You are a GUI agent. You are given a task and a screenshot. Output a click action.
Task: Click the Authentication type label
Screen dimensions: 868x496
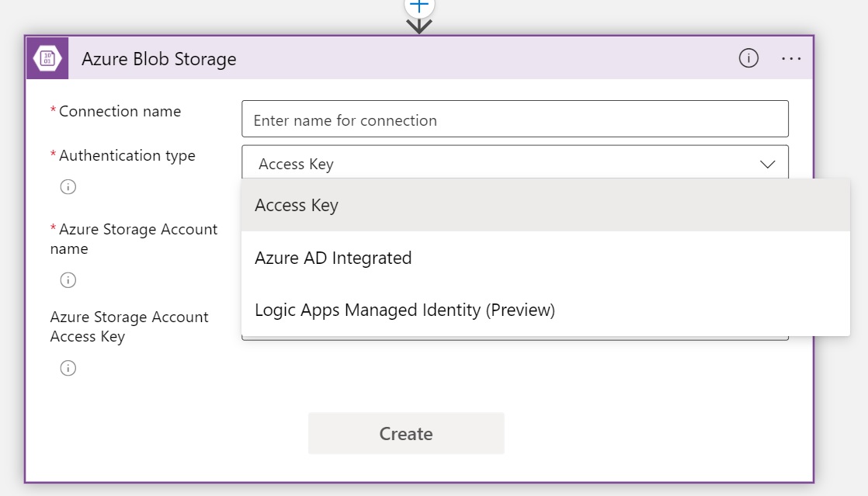tap(127, 156)
